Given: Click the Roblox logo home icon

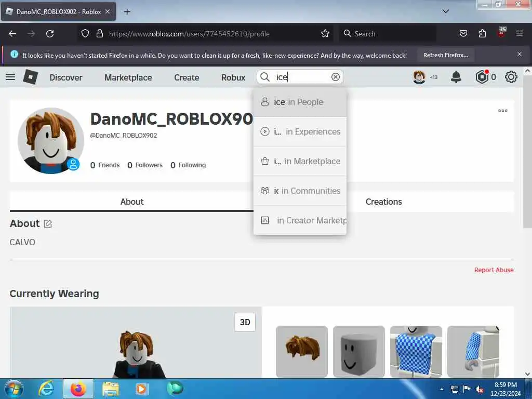Looking at the screenshot, I should [x=30, y=77].
